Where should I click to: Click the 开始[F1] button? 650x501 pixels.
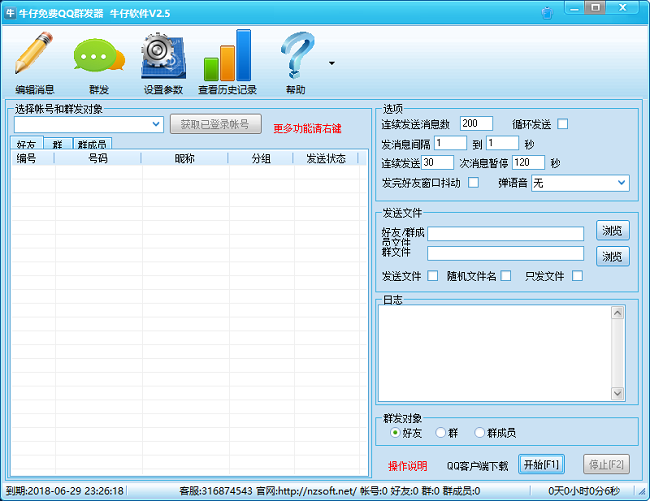(x=542, y=464)
